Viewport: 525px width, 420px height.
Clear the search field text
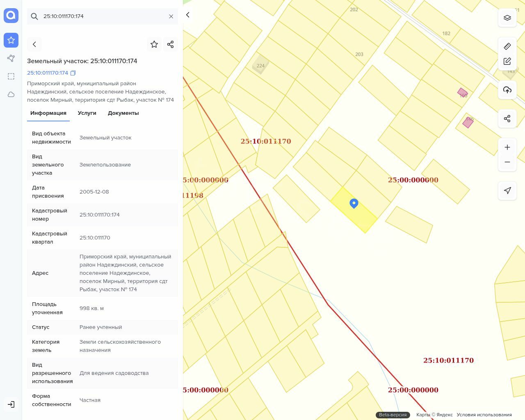(171, 16)
